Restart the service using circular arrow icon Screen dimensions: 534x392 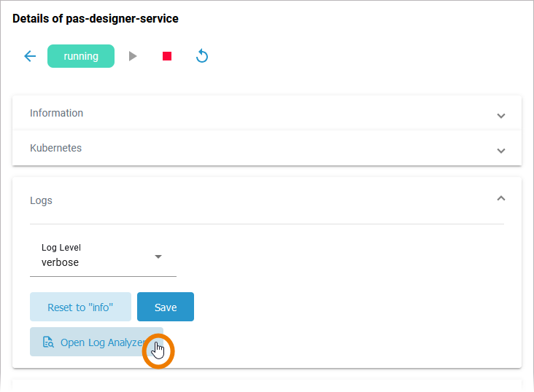tap(202, 56)
